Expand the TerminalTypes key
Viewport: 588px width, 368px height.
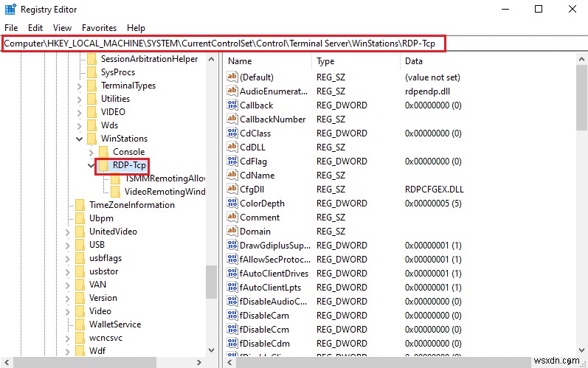point(79,86)
